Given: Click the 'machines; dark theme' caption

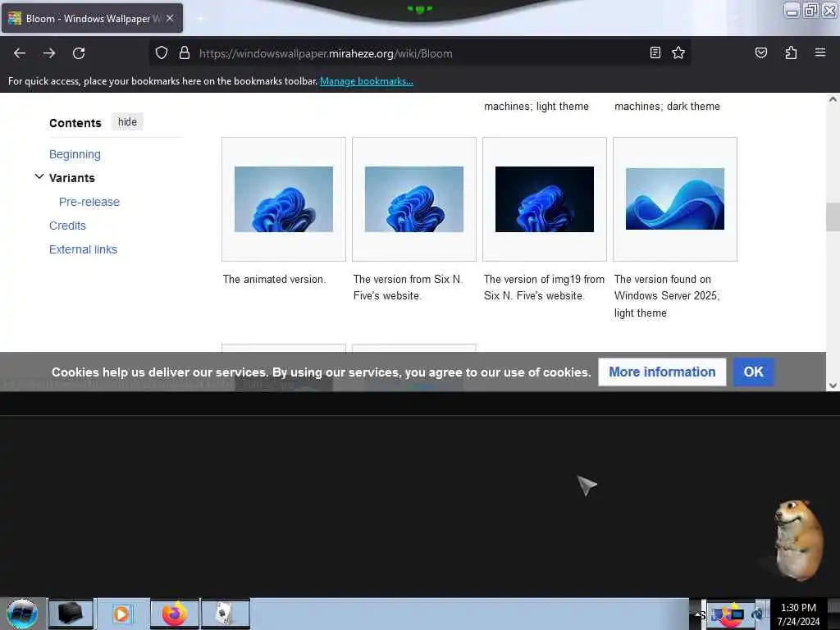Looking at the screenshot, I should (668, 106).
